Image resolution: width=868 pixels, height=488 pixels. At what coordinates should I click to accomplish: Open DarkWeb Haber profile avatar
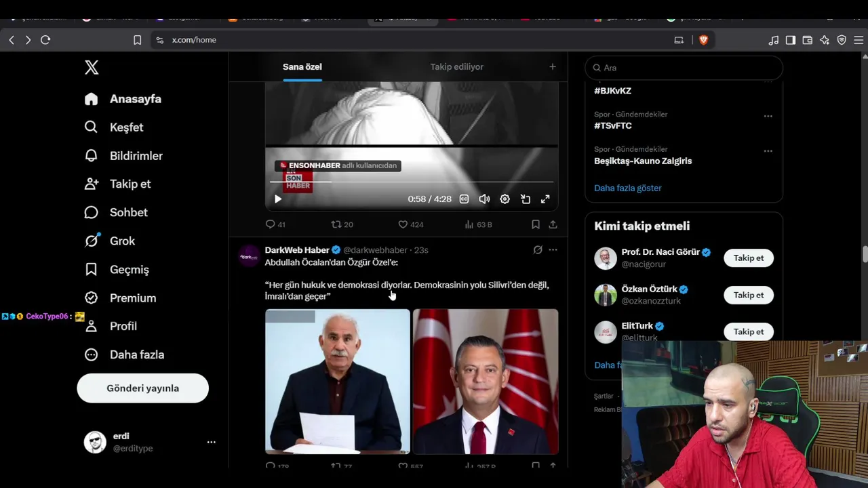[249, 257]
